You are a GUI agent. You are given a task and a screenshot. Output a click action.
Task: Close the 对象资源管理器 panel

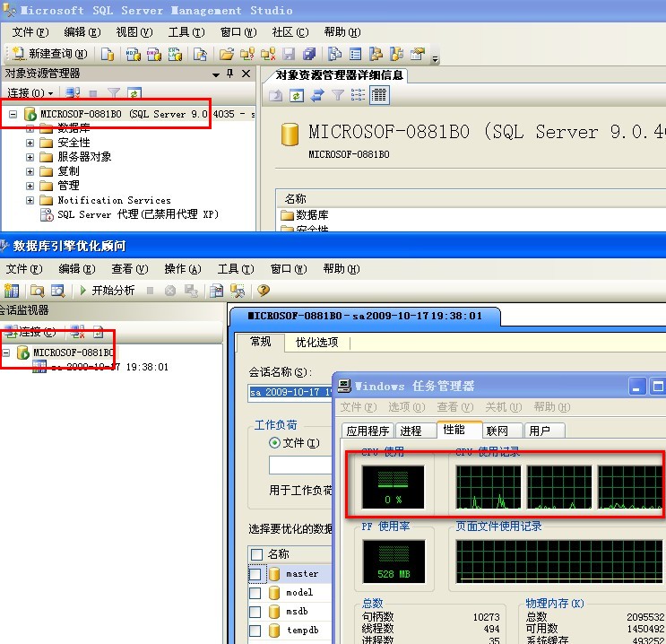246,74
